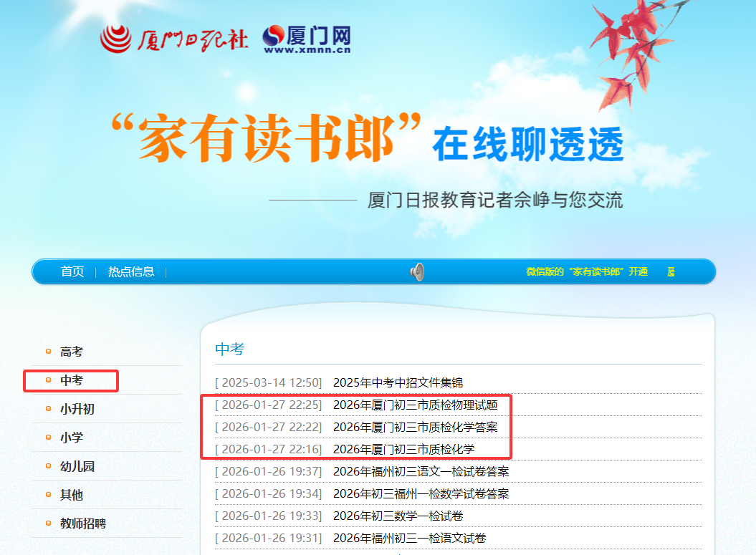756x555 pixels.
Task: Click the date 2026-01-26 19:31
Action: [269, 538]
